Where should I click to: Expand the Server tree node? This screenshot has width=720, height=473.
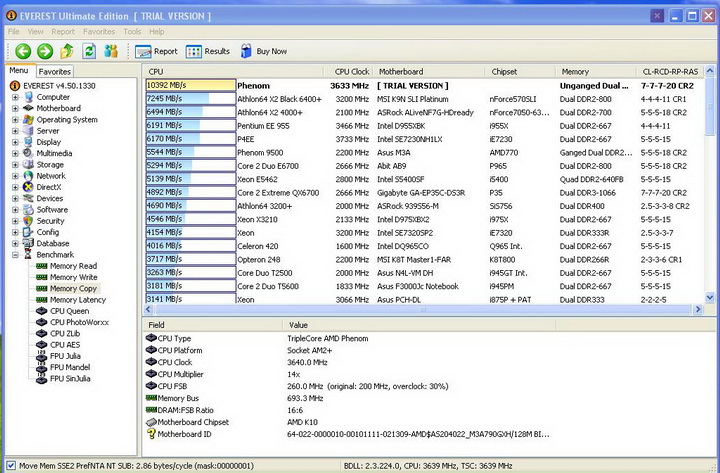(x=15, y=131)
